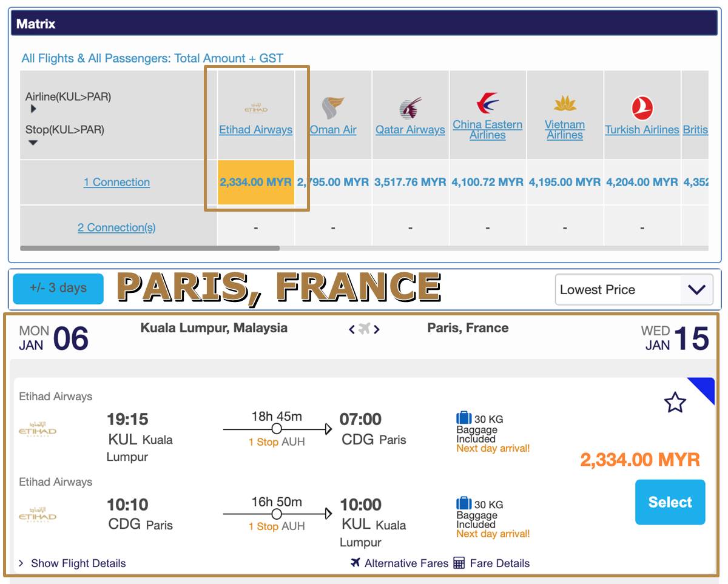Click the 19:15 KUL departure time

(127, 419)
